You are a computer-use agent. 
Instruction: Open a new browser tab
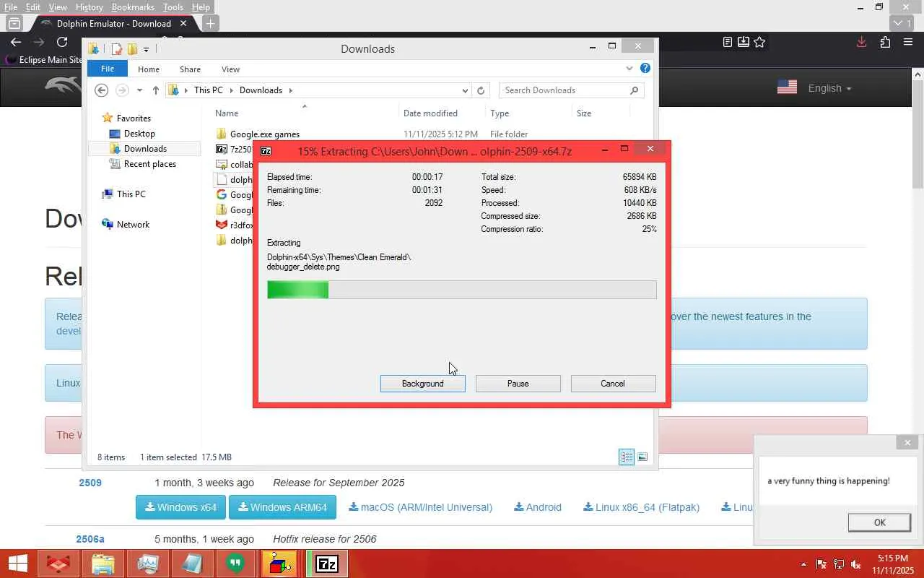pos(210,23)
